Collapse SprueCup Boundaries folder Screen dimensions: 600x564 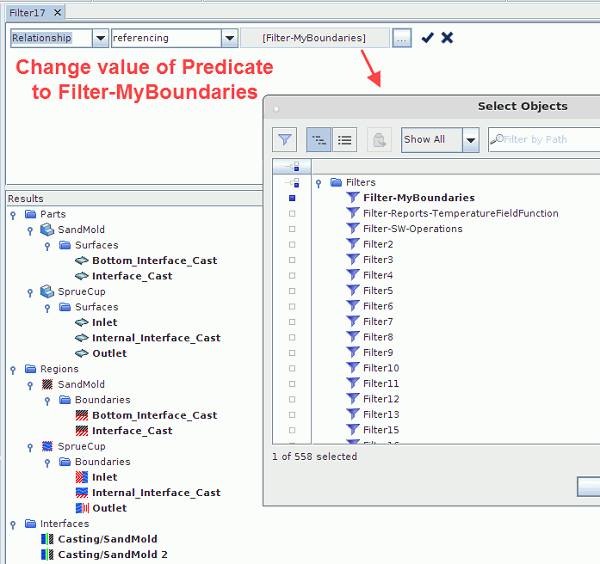pos(47,463)
